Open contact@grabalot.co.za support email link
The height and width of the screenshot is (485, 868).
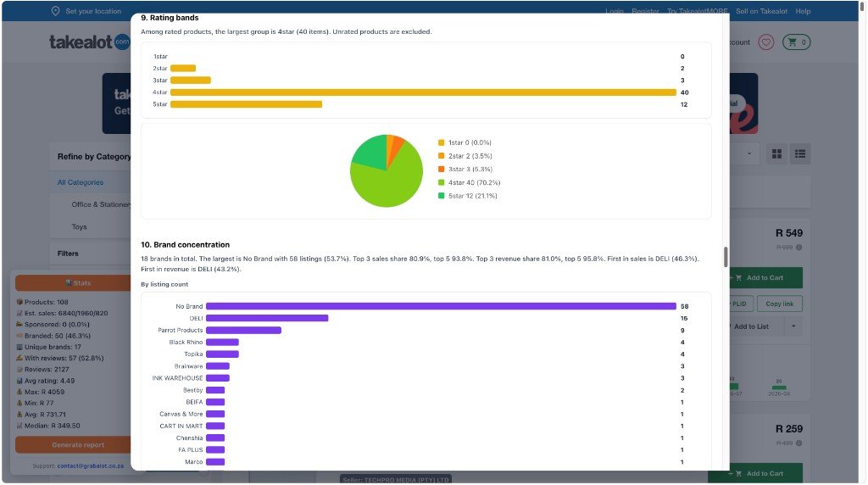pyautogui.click(x=90, y=466)
